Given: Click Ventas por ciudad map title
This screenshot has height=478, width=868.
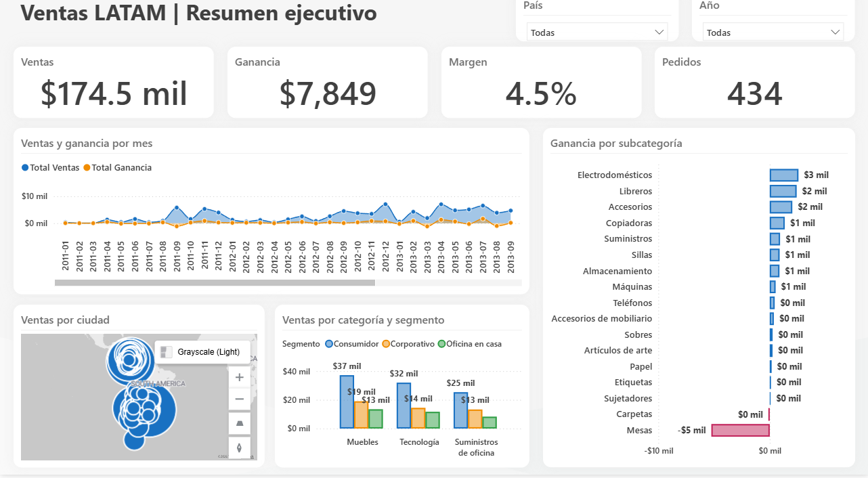Looking at the screenshot, I should tap(65, 320).
